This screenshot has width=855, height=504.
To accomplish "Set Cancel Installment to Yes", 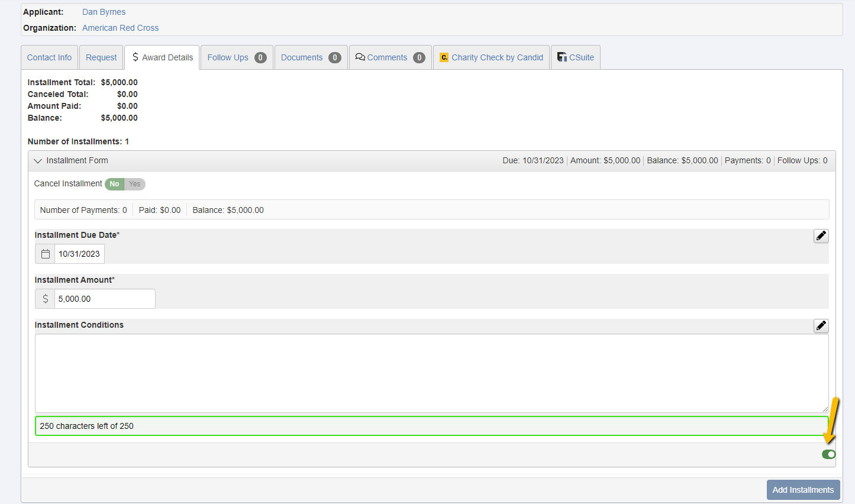I will [135, 184].
